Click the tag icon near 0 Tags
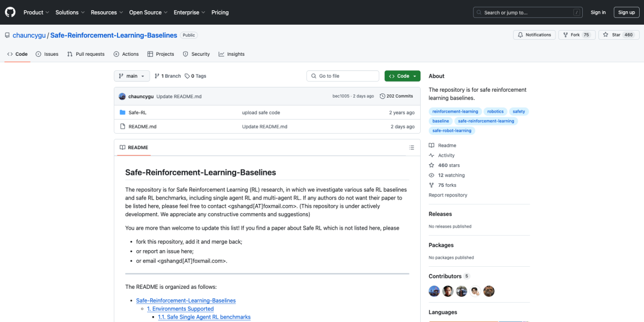The image size is (644, 322). [x=187, y=76]
